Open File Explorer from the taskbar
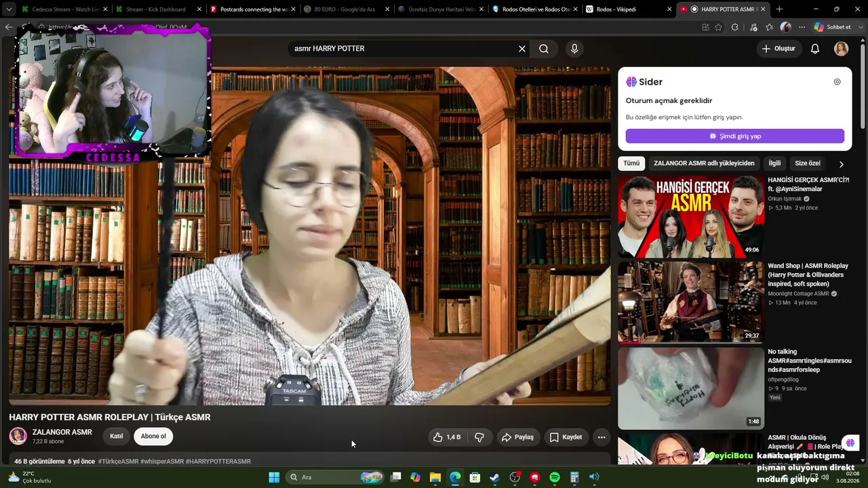This screenshot has width=868, height=488. click(435, 477)
